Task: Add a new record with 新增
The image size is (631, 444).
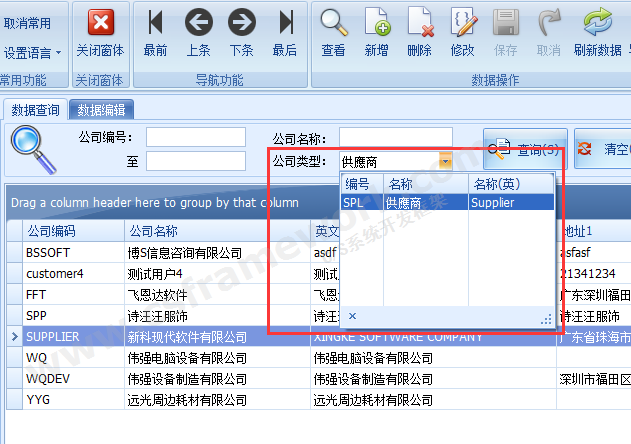Action: coord(376,22)
